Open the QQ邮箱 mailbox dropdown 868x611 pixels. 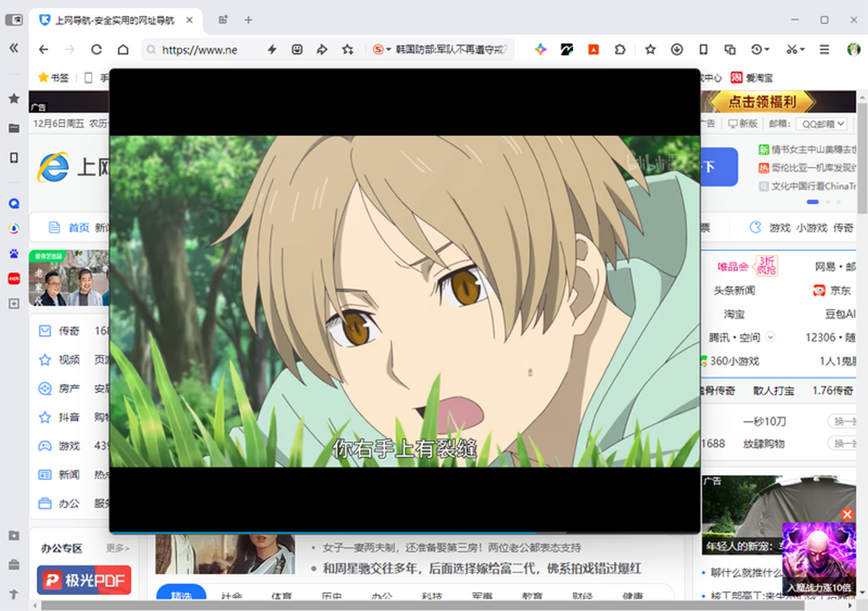821,124
